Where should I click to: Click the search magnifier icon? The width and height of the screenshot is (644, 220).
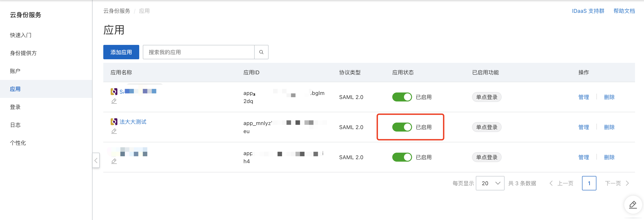click(261, 52)
